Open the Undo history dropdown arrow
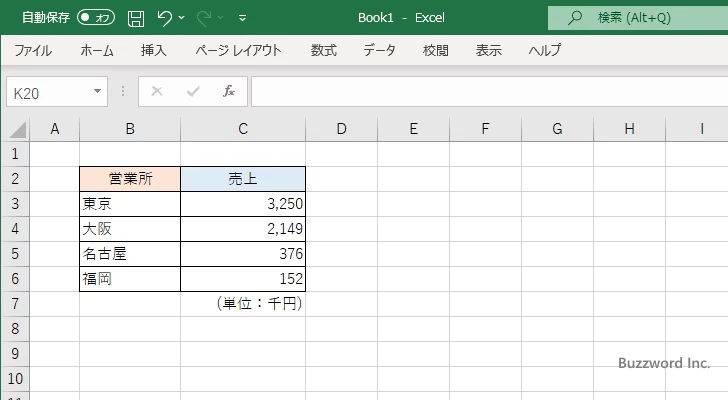728x400 pixels. (182, 18)
